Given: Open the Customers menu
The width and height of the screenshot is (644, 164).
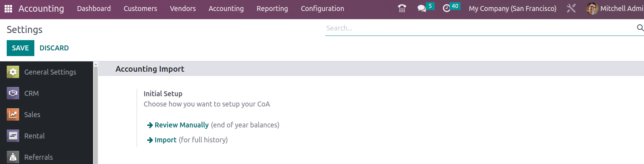Looking at the screenshot, I should [x=140, y=9].
